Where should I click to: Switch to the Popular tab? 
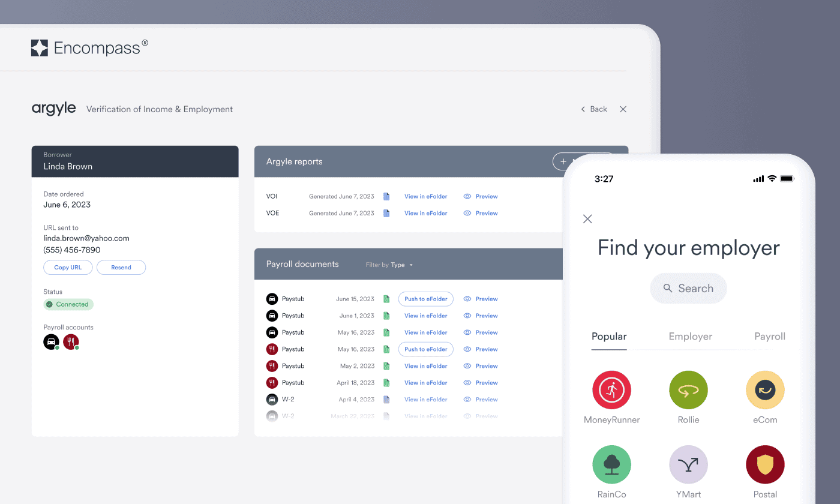click(609, 337)
